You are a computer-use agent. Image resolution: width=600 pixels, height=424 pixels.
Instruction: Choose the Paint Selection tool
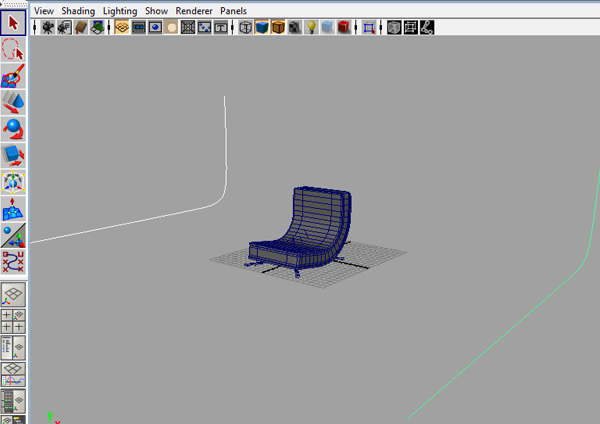coord(13,75)
